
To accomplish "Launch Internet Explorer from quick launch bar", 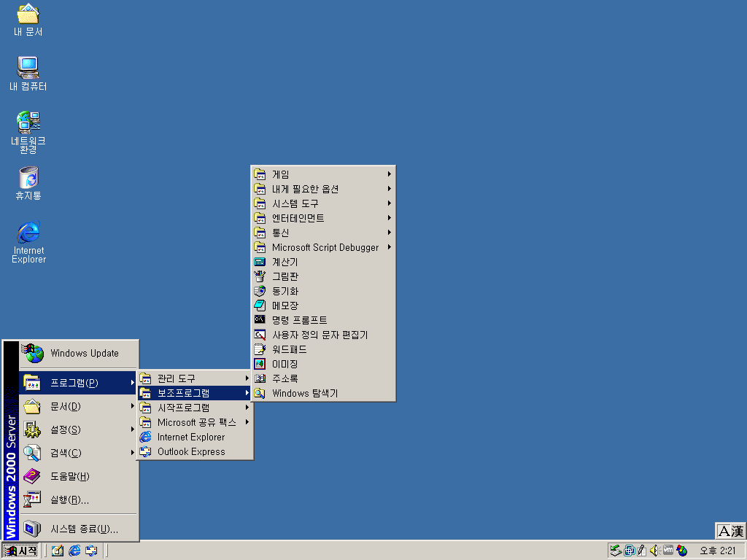I will pyautogui.click(x=74, y=551).
